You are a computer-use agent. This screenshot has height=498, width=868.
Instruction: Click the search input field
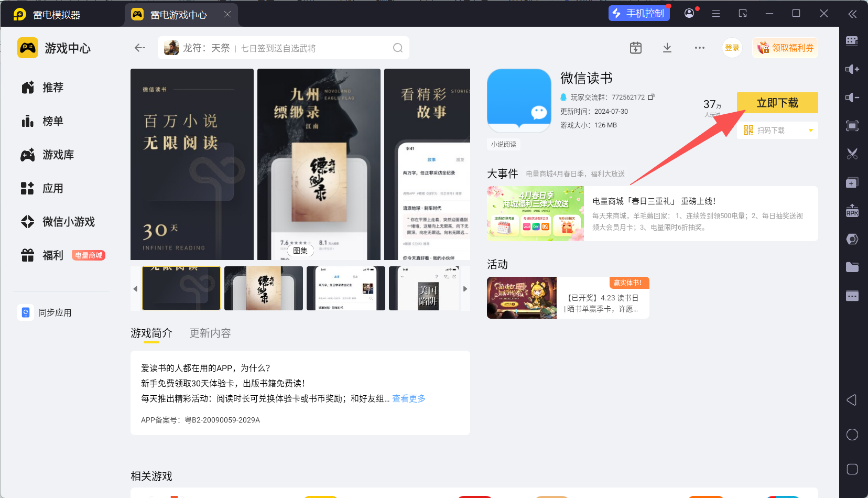[x=284, y=48]
